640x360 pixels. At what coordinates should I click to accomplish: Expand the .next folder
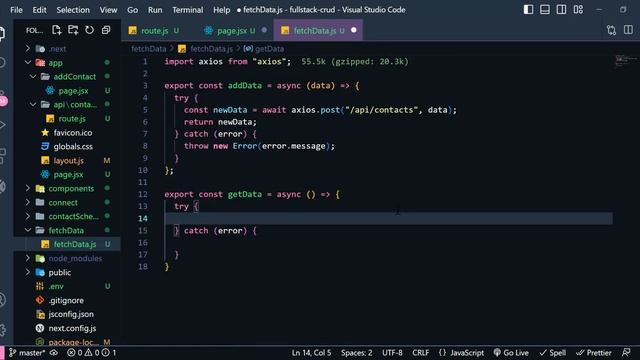pos(28,49)
